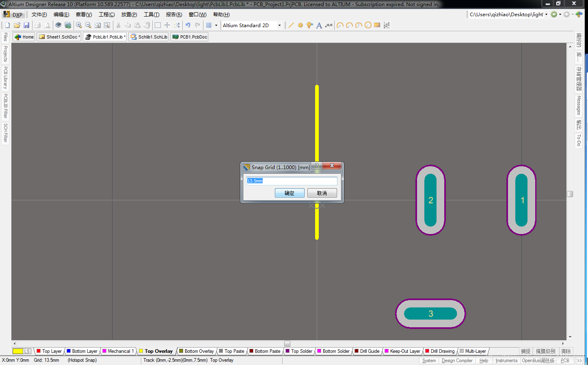Select the Multi-Layer tab
Image resolution: width=588 pixels, height=365 pixels.
click(473, 351)
